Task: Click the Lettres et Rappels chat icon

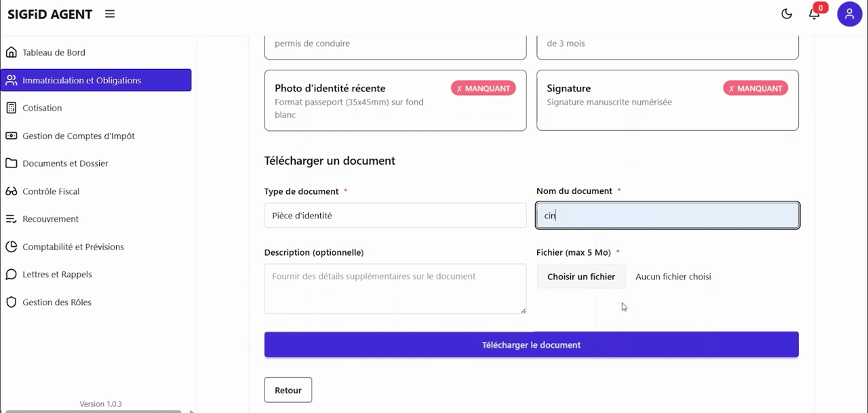Action: coord(12,274)
